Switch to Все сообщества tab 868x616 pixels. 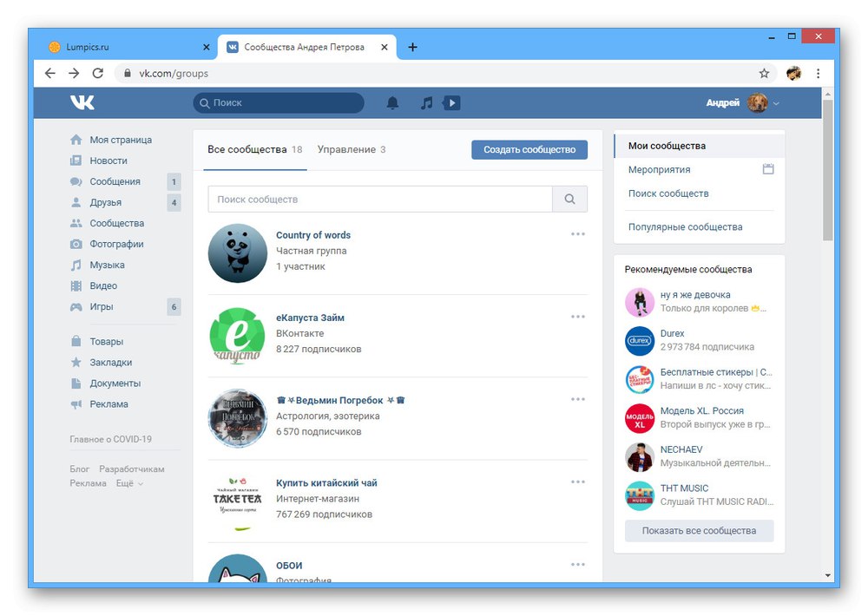254,149
